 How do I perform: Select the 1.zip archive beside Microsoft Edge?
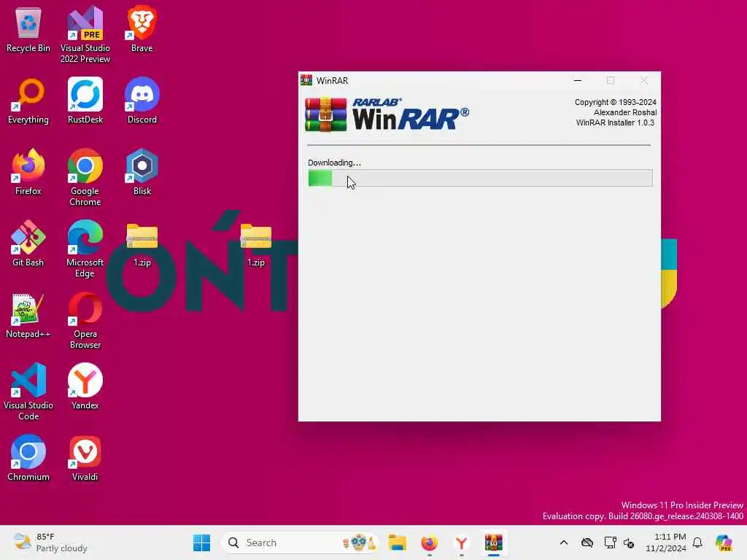click(142, 245)
